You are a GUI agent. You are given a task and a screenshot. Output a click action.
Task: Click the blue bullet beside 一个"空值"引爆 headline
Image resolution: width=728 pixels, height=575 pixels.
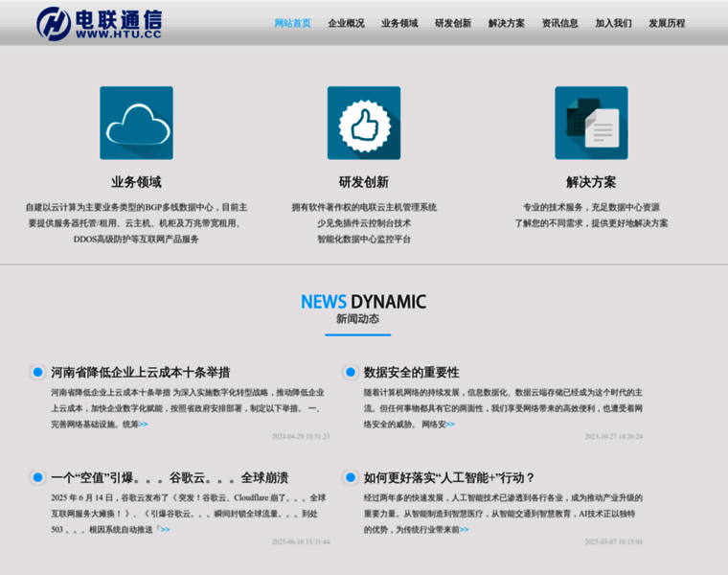pos(37,476)
